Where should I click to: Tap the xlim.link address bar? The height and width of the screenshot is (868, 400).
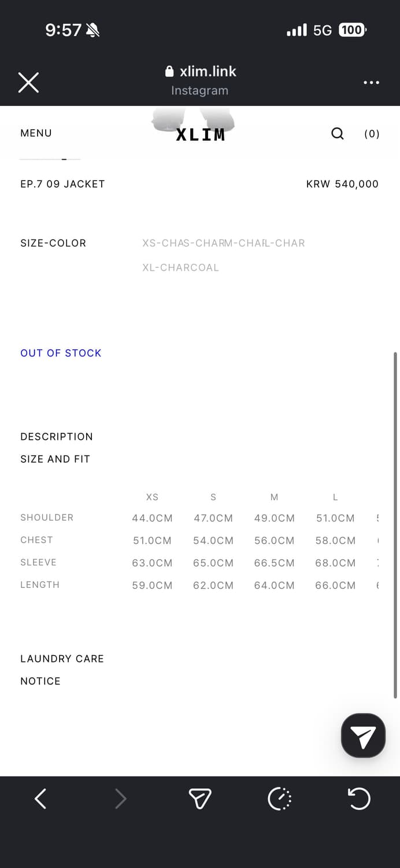click(x=200, y=72)
